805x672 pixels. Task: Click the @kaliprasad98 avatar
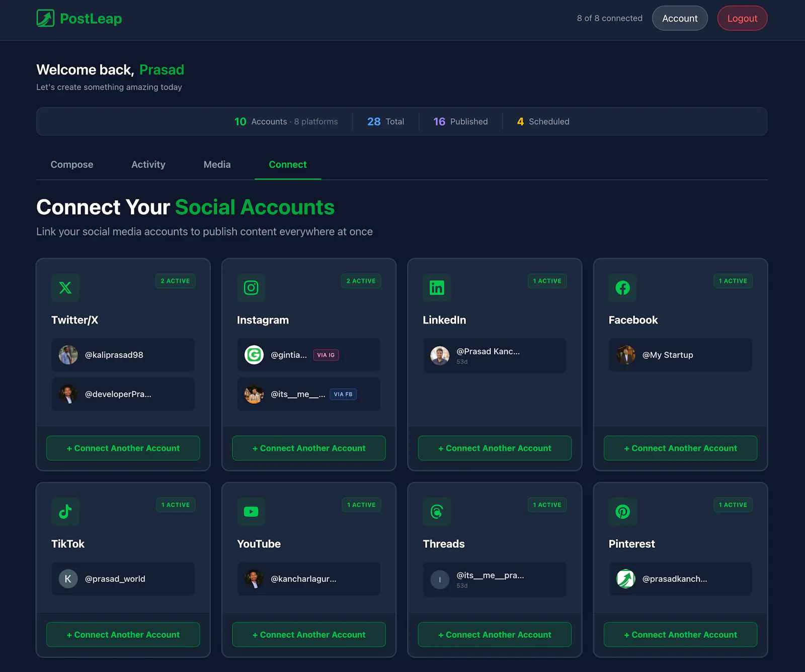pyautogui.click(x=68, y=355)
